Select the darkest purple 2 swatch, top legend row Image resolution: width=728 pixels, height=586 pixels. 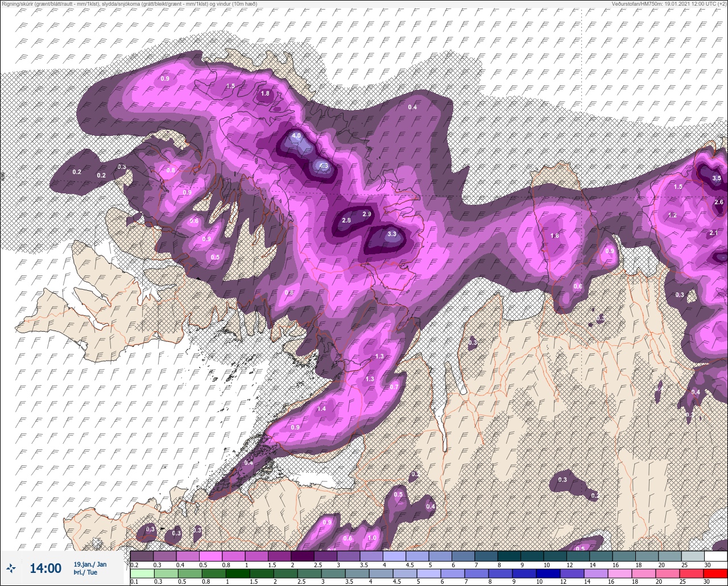303,556
